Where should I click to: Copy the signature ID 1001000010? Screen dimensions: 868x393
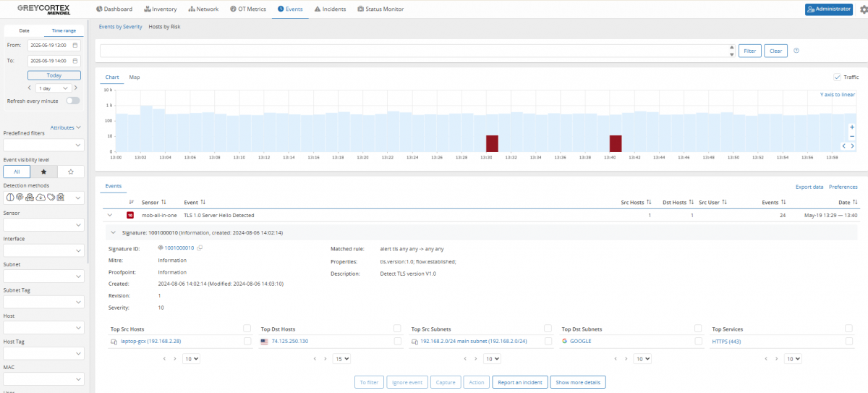pyautogui.click(x=200, y=248)
